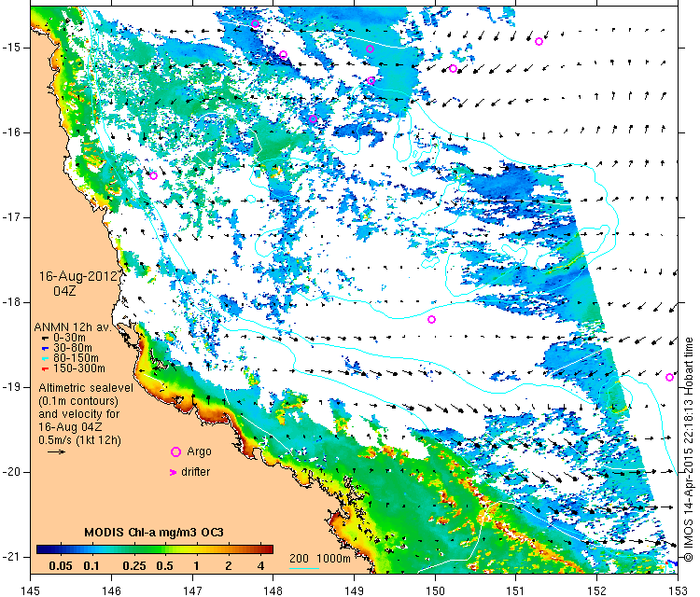The width and height of the screenshot is (700, 597).
Task: Click the longitude axis label '149'
Action: tap(354, 590)
